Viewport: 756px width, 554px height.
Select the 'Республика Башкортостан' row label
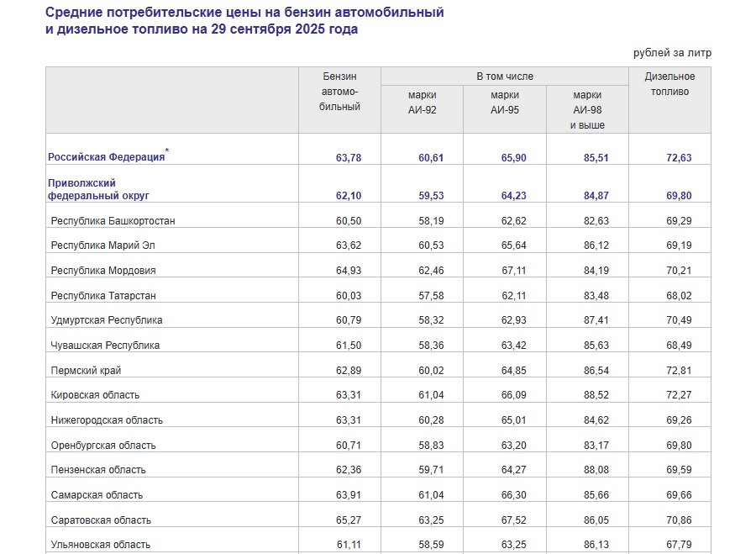[x=113, y=221]
